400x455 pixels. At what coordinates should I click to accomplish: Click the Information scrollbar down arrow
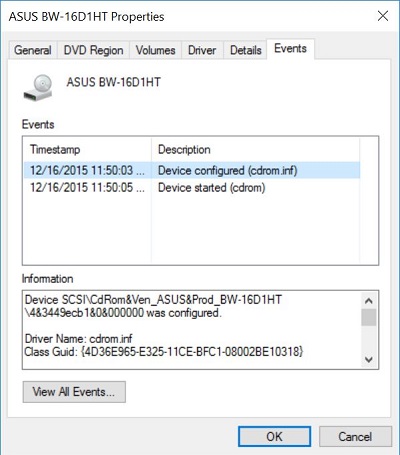pyautogui.click(x=369, y=359)
